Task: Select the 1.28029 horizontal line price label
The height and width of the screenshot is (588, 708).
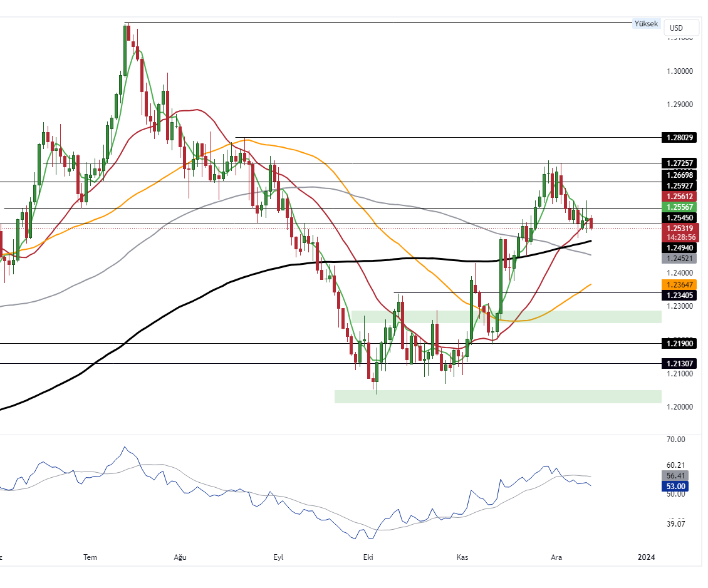Action: point(680,137)
